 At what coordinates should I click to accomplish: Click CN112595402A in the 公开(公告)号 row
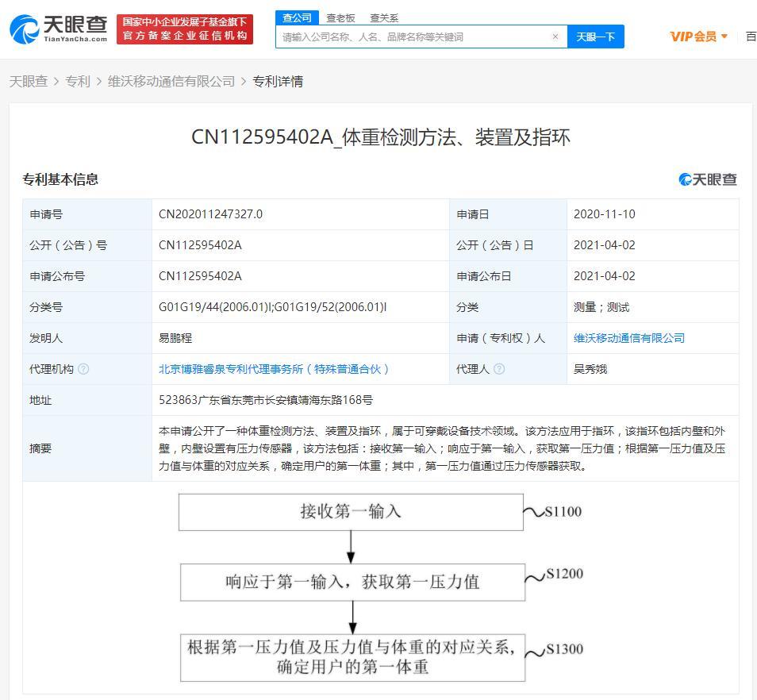coord(200,245)
